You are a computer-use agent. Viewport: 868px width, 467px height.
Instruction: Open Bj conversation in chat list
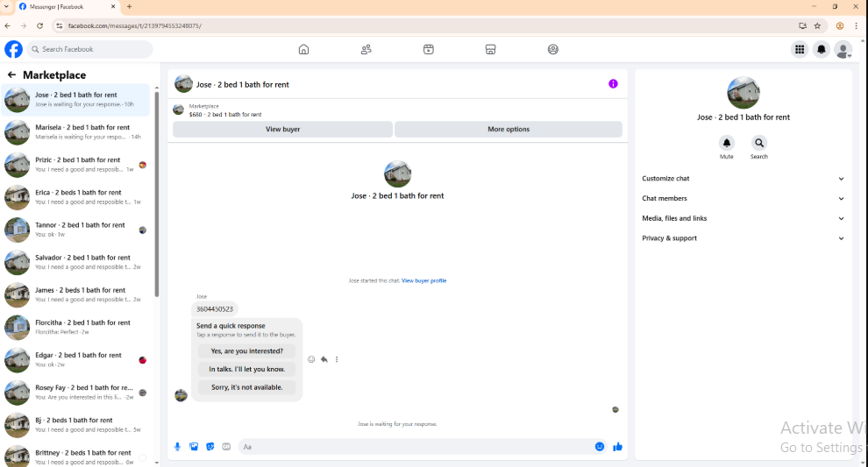(75, 426)
